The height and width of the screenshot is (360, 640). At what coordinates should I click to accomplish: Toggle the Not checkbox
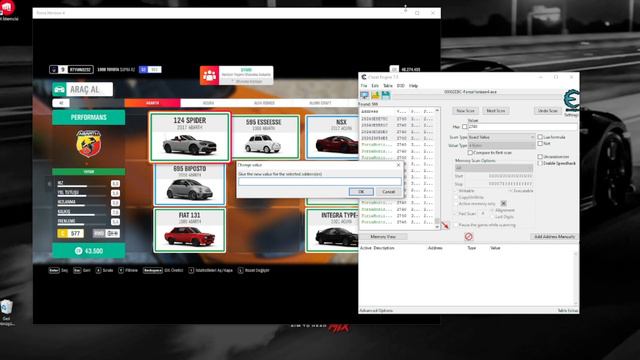(540, 144)
